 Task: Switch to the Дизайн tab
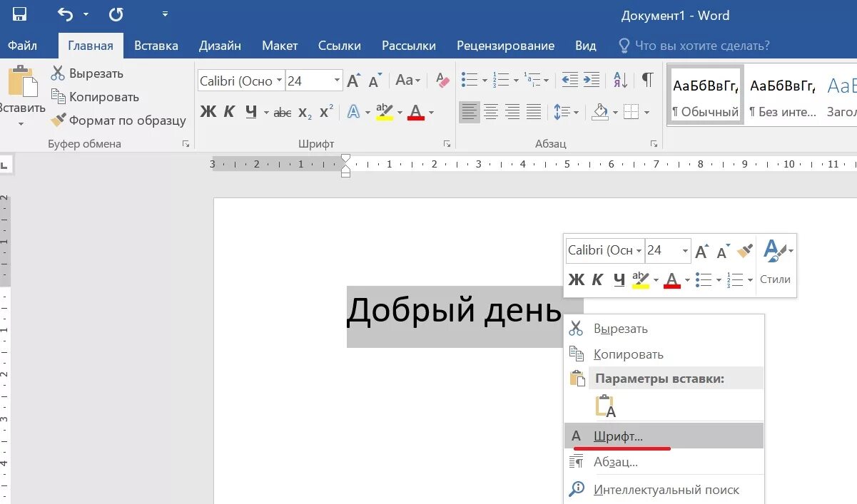(220, 45)
